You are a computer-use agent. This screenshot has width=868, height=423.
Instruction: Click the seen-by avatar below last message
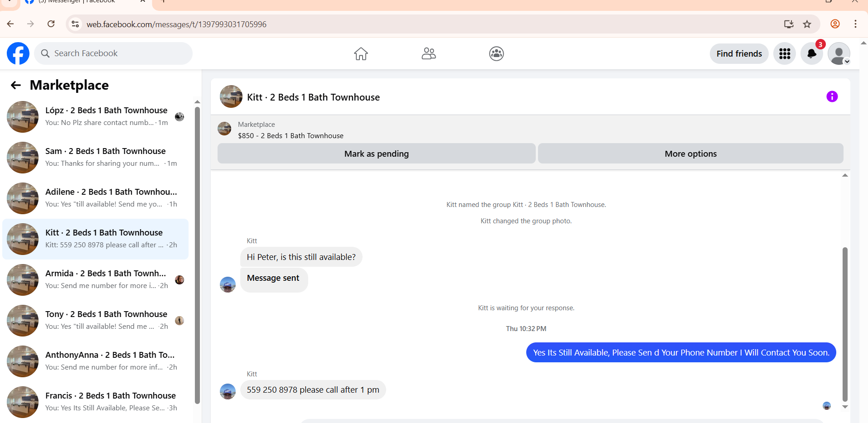tap(827, 406)
